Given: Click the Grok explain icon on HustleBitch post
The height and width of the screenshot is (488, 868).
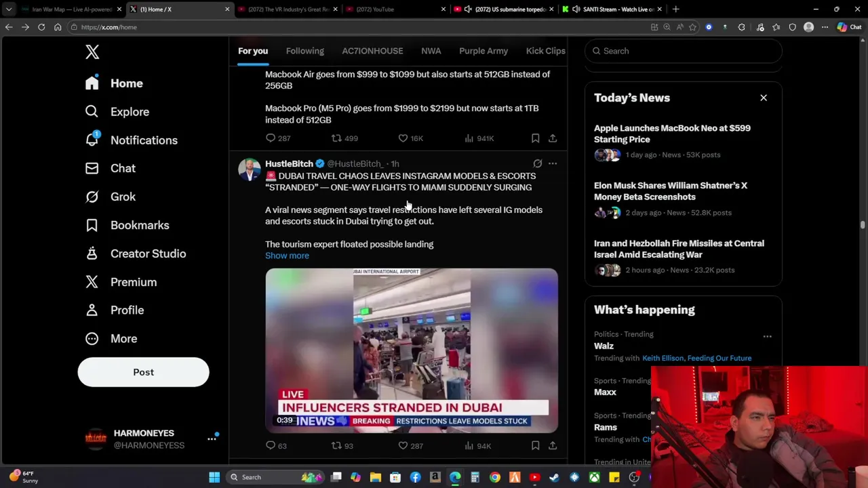Looking at the screenshot, I should 537,163.
